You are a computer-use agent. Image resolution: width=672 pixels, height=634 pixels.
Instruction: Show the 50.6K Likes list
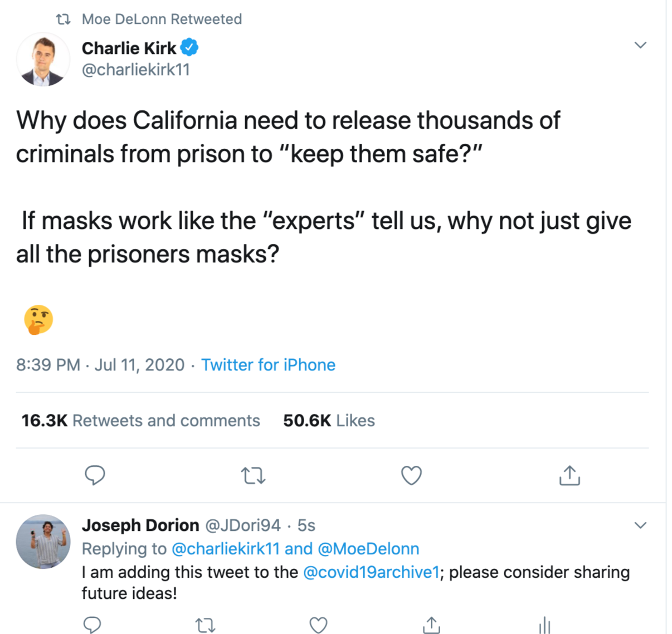coord(329,421)
